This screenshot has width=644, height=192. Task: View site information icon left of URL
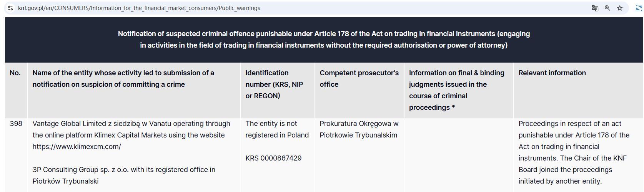point(10,8)
